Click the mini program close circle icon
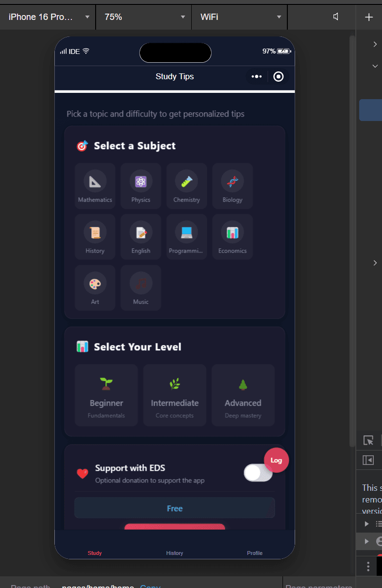382x588 pixels. (279, 76)
